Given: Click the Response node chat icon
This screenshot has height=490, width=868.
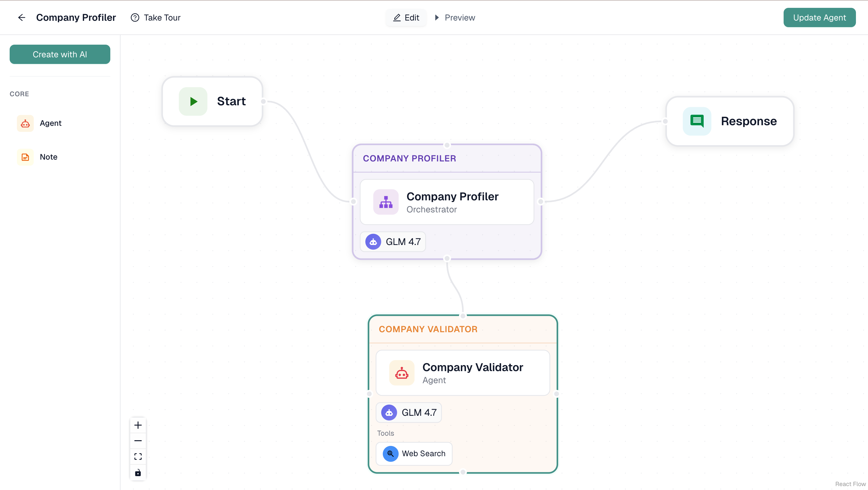Looking at the screenshot, I should pos(697,121).
